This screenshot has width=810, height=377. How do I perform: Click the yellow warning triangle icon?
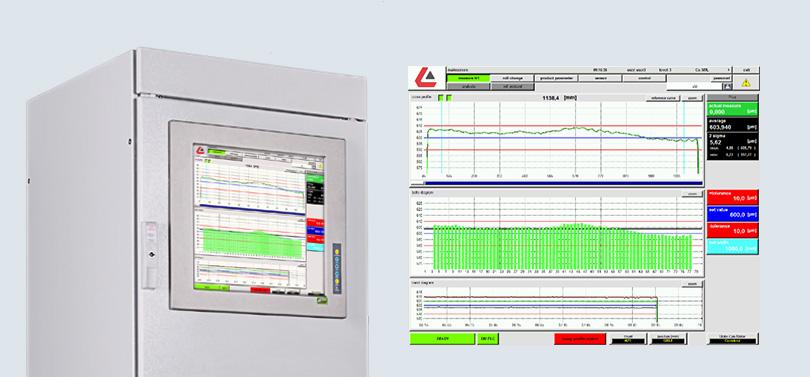(x=746, y=82)
